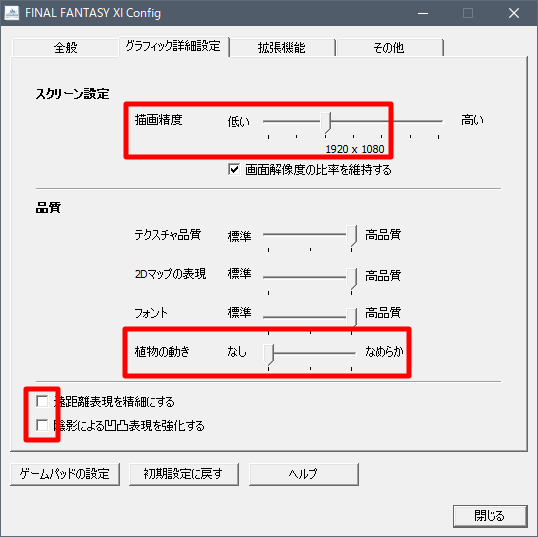
Task: Select the グラフィック詳細設定 tab
Action: (x=174, y=46)
